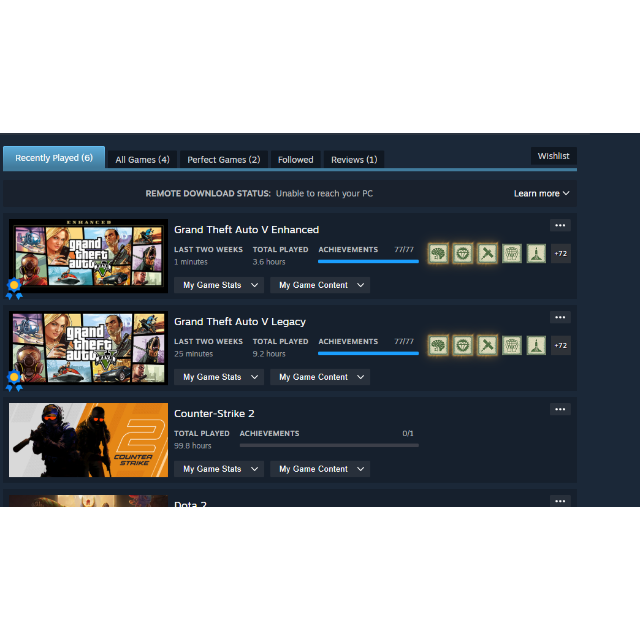Image resolution: width=640 pixels, height=640 pixels.
Task: Click GTA V Legacy achievements progress bar
Action: [368, 353]
